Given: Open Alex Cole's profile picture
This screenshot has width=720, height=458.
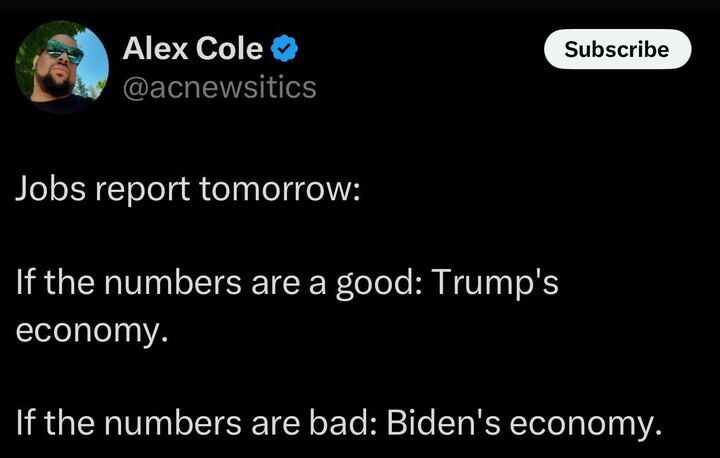Looking at the screenshot, I should pyautogui.click(x=62, y=67).
